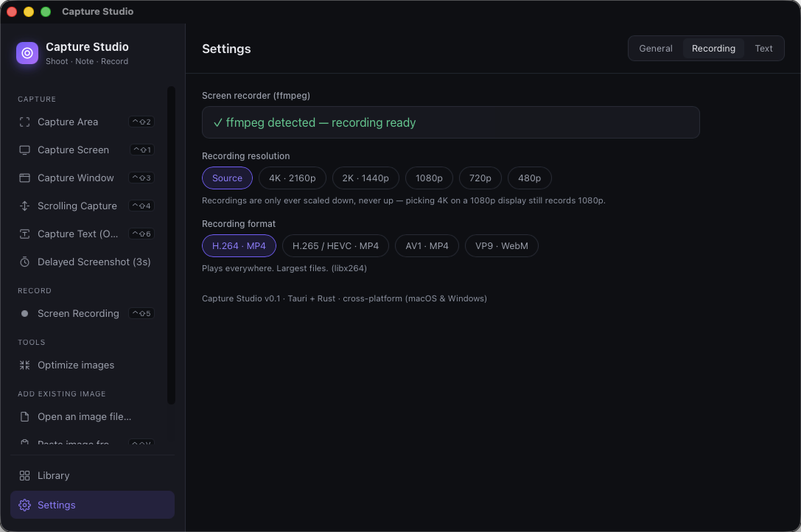Choose 720p recording resolution

click(x=480, y=178)
